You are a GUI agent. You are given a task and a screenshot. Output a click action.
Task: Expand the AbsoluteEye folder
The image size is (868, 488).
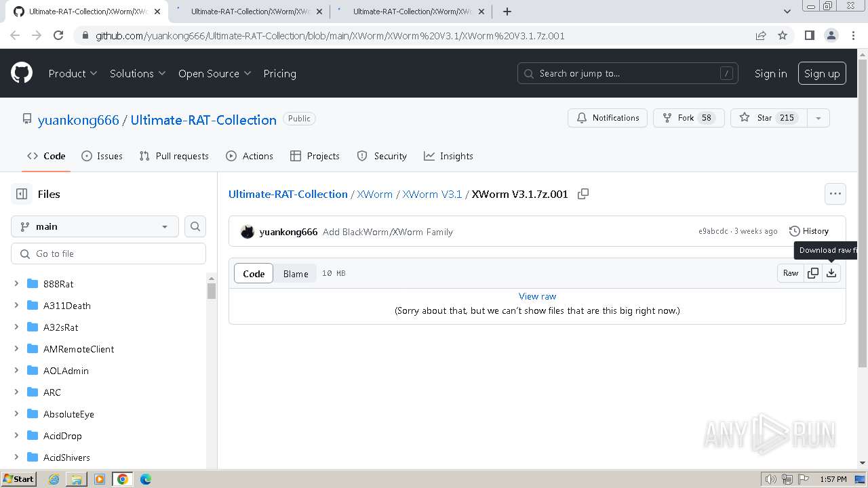(x=16, y=414)
